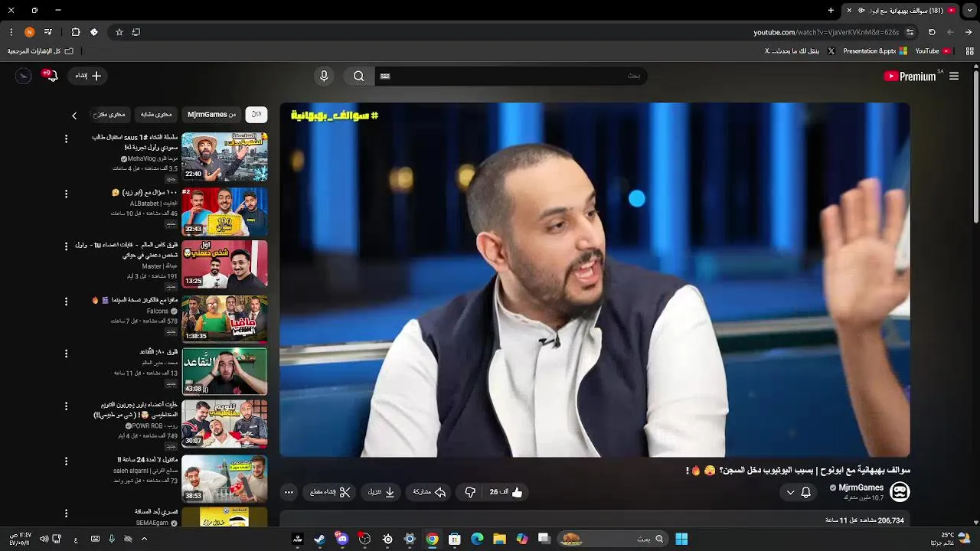Open Windows Start menu

pos(681,539)
